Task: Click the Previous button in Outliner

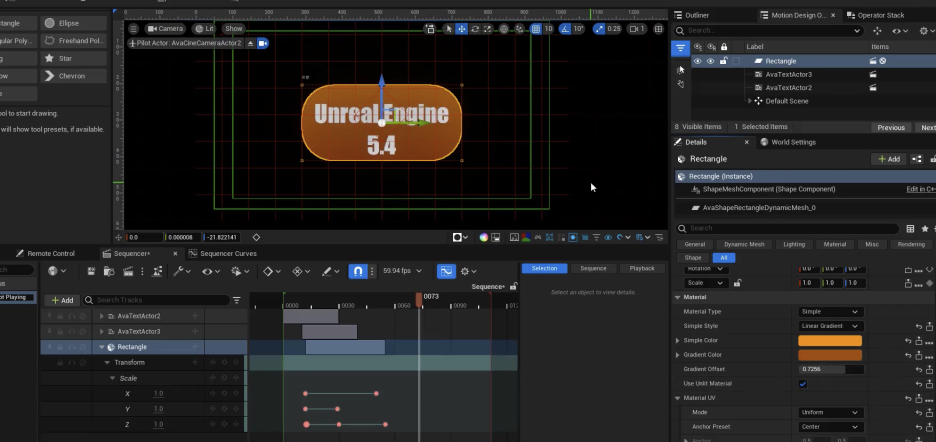Action: (890, 127)
